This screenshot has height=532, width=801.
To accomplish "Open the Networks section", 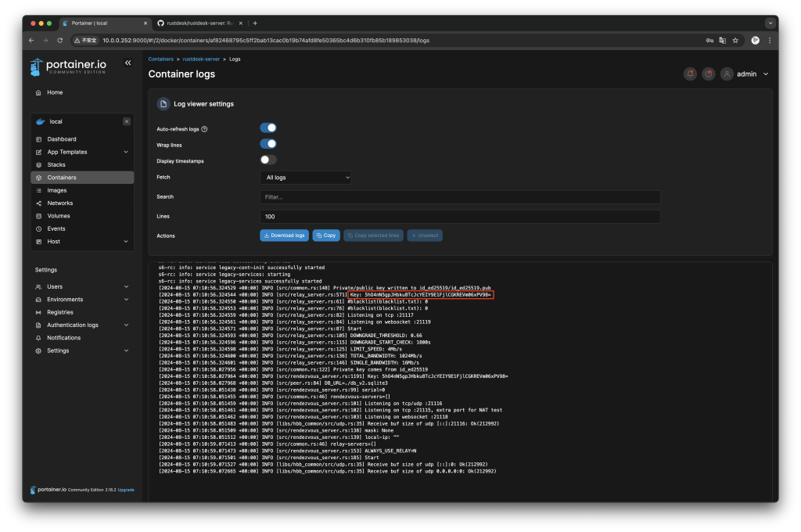I will click(x=59, y=203).
